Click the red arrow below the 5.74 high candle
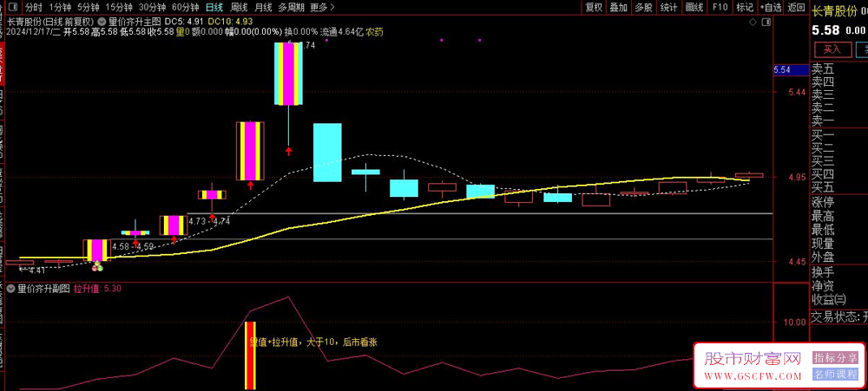Screen dimensions: 868x391 point(289,151)
